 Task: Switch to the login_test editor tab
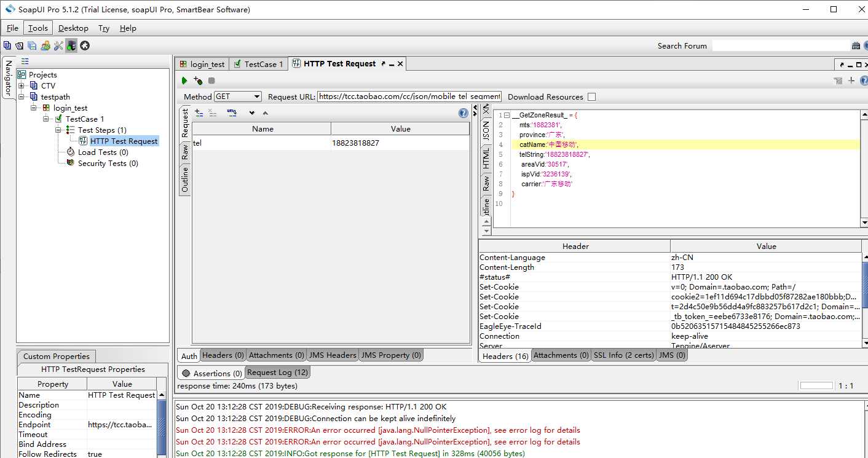click(x=202, y=64)
